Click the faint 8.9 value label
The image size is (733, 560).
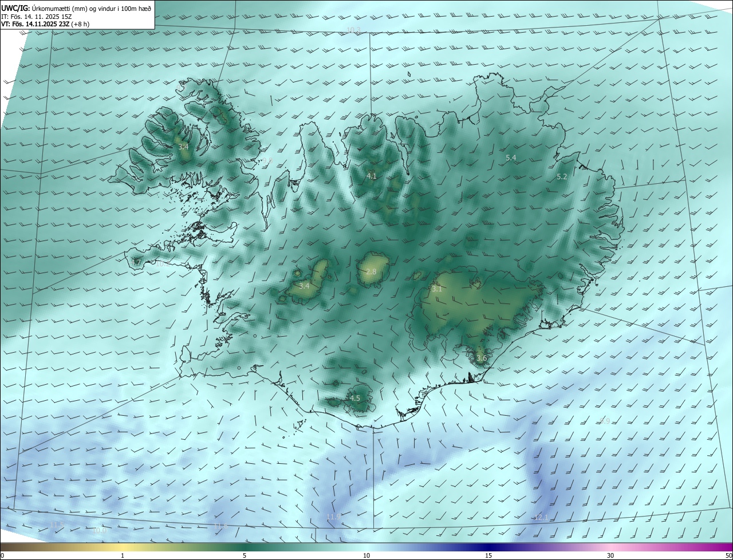pos(604,421)
